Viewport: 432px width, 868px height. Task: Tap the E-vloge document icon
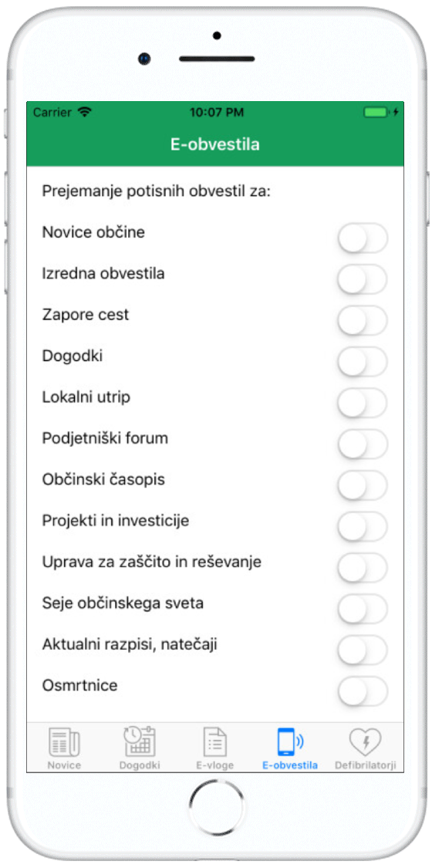(x=215, y=742)
